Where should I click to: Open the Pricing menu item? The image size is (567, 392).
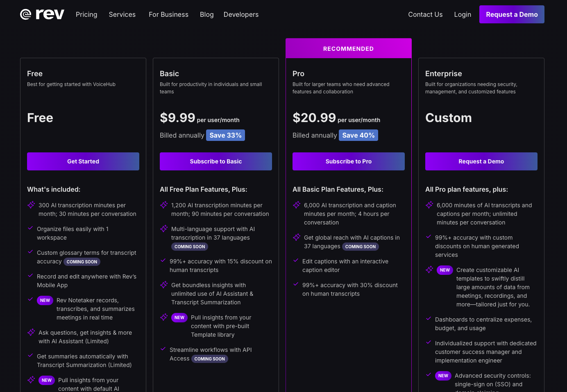tap(86, 14)
